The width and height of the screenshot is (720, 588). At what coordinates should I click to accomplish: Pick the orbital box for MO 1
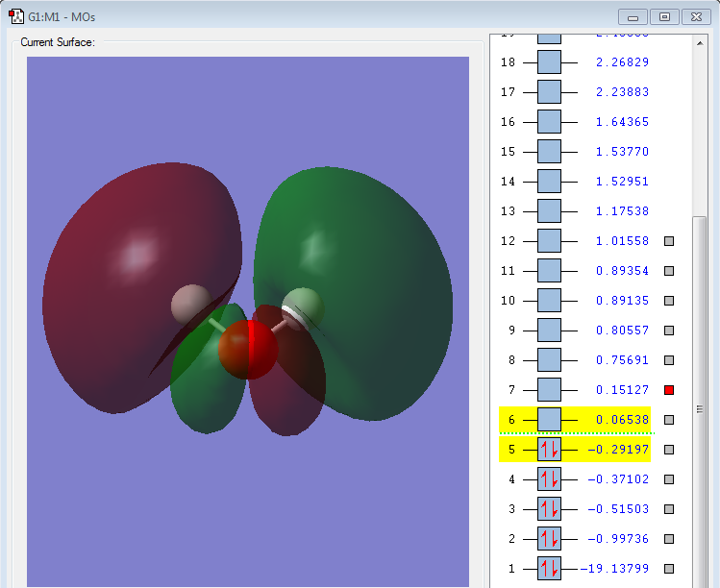[x=549, y=569]
